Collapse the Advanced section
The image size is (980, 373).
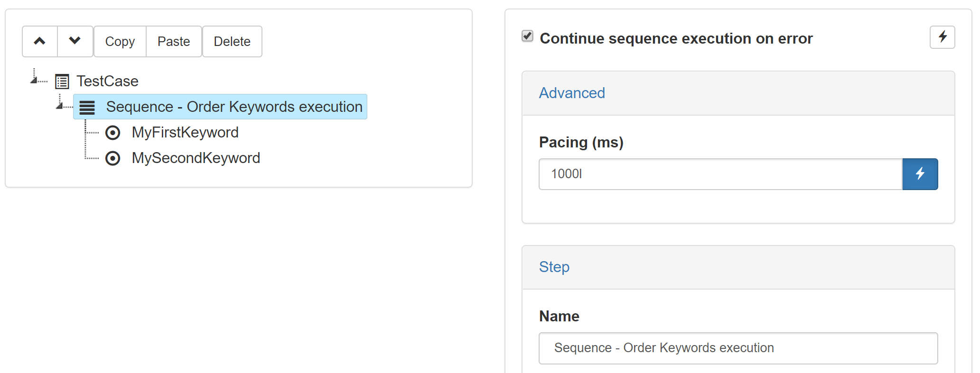click(x=572, y=93)
